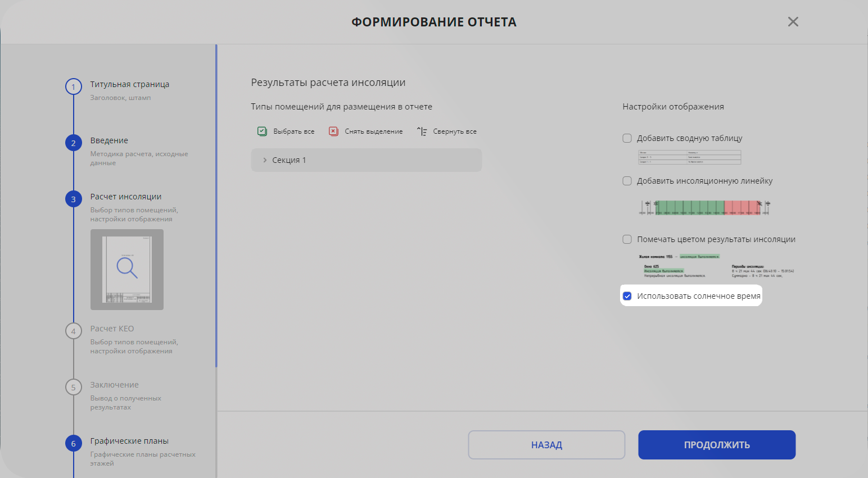Click 'Методика расчета, исходные данные' subtitle
868x478 pixels.
(139, 158)
